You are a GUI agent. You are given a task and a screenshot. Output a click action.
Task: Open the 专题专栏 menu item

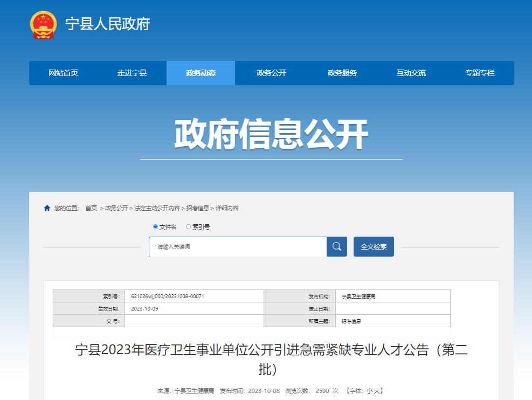pos(480,73)
